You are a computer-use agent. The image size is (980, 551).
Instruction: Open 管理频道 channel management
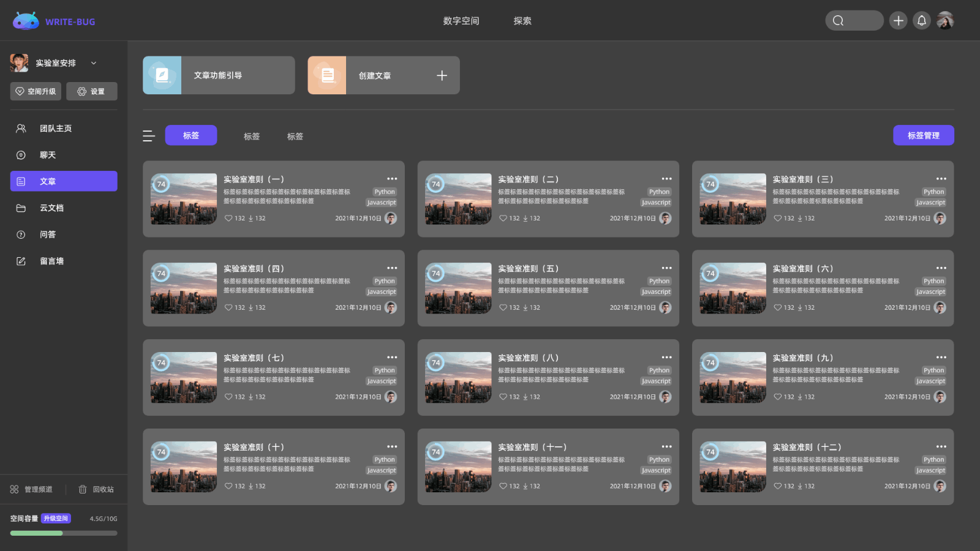pyautogui.click(x=31, y=490)
